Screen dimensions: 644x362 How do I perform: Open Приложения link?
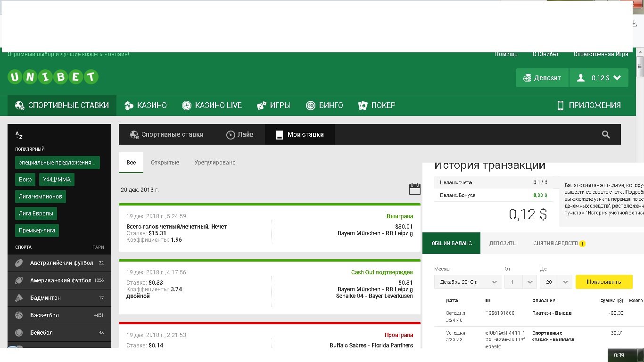589,105
